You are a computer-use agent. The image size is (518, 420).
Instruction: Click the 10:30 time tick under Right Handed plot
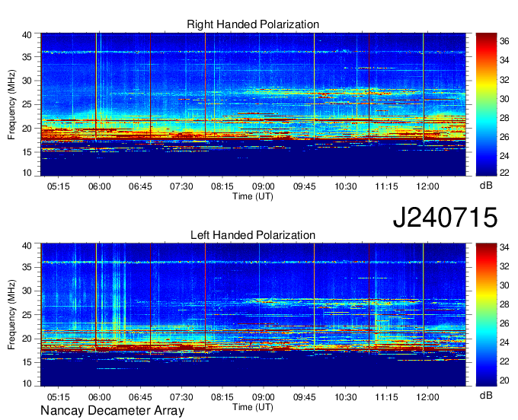tap(346, 186)
